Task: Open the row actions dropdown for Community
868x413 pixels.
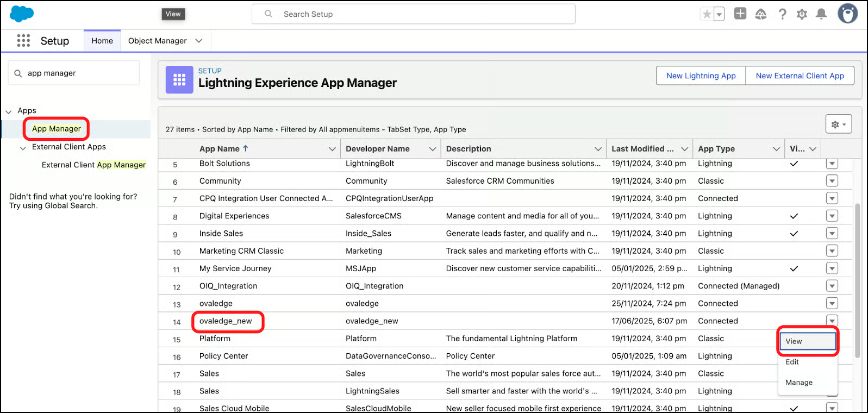Action: (x=832, y=181)
